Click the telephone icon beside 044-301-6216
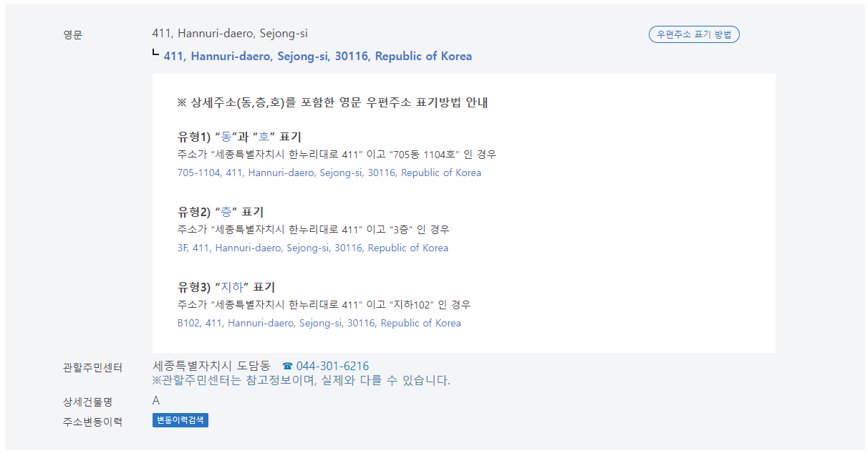Screen dimensions: 868x456 point(288,367)
